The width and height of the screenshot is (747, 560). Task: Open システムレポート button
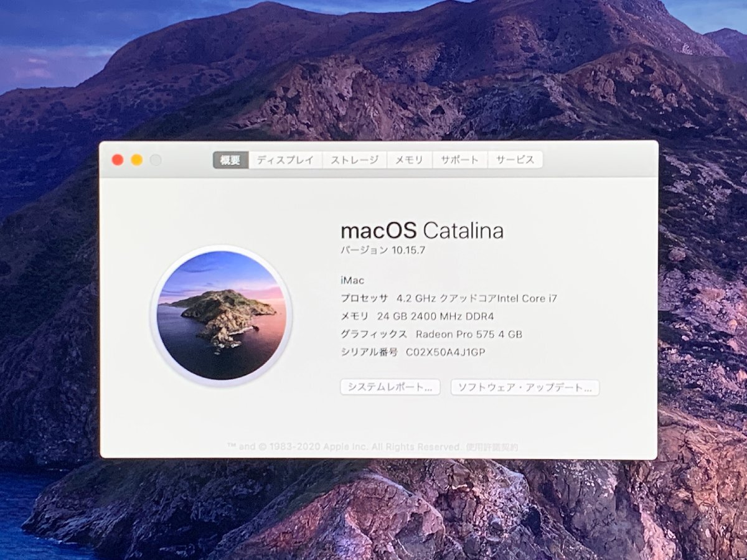pyautogui.click(x=390, y=387)
